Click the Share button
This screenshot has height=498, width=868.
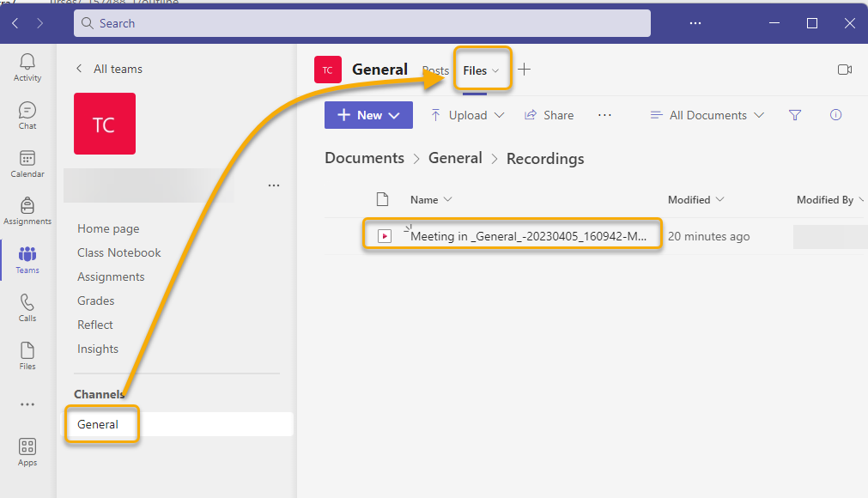pos(549,115)
